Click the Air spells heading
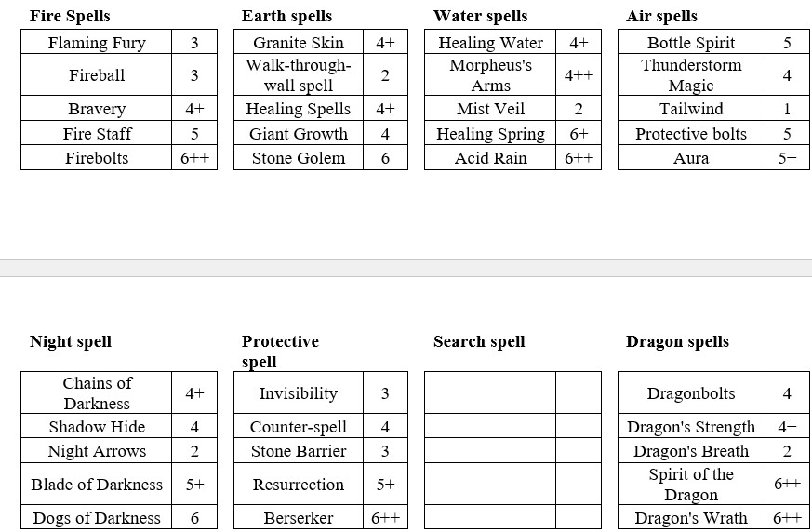Image resolution: width=812 pixels, height=532 pixels. 661,16
